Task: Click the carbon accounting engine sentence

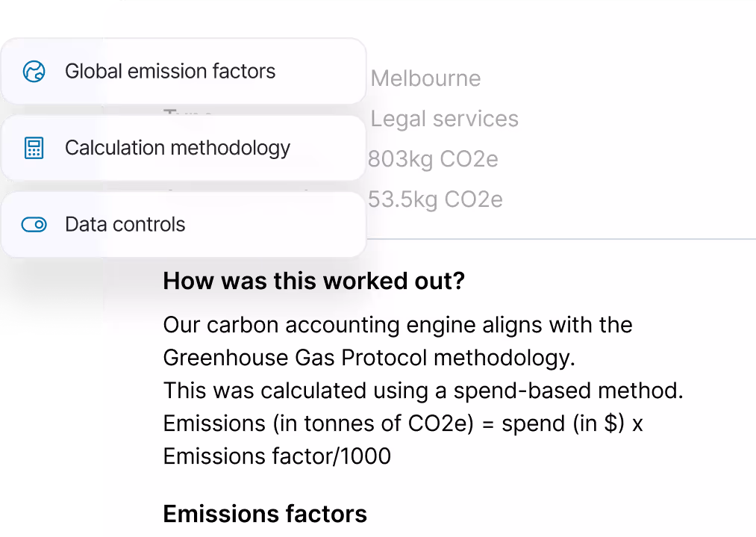Action: click(x=397, y=325)
